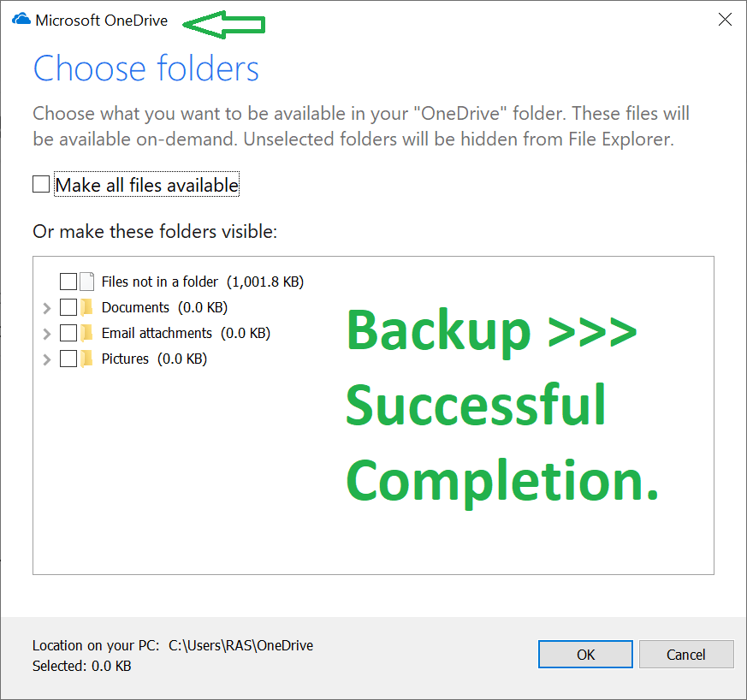Click the Files not in a folder icon
The height and width of the screenshot is (700, 747).
click(86, 282)
